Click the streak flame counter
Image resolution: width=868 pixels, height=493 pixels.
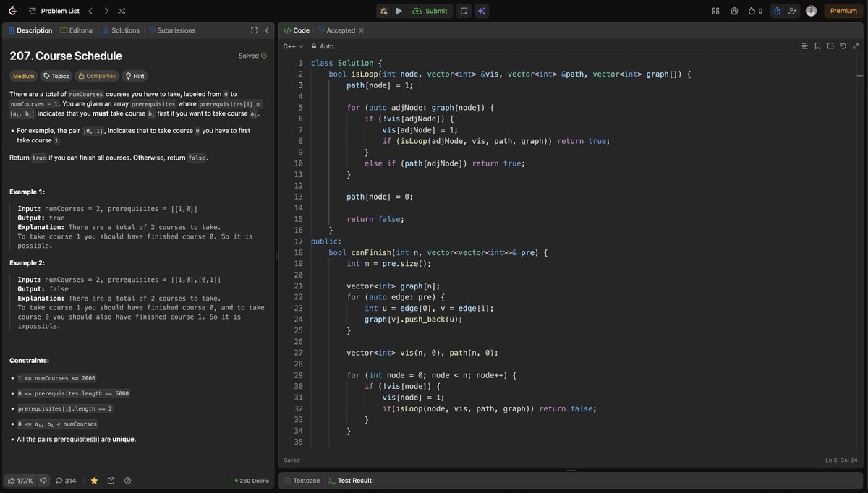tap(755, 11)
